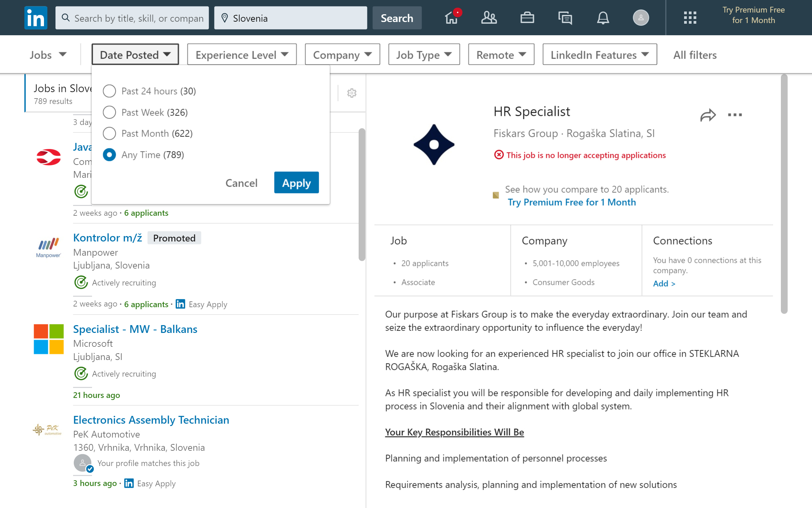Open the Experience Level filter
Viewport: 812px width, 508px height.
[x=242, y=55]
